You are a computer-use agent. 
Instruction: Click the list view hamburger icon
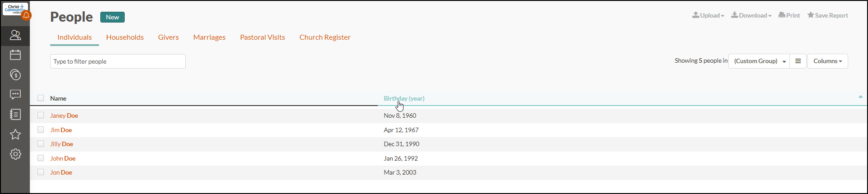click(798, 61)
